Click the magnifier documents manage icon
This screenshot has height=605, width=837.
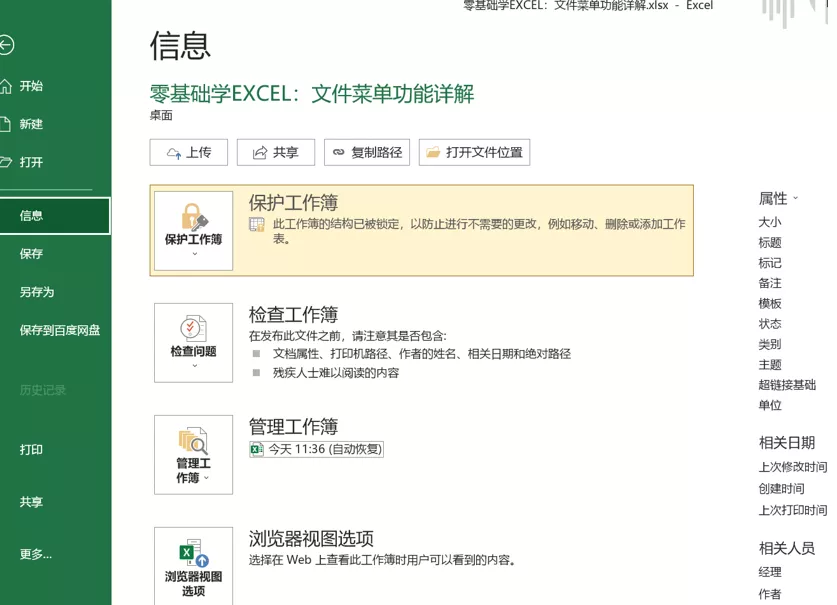[193, 441]
